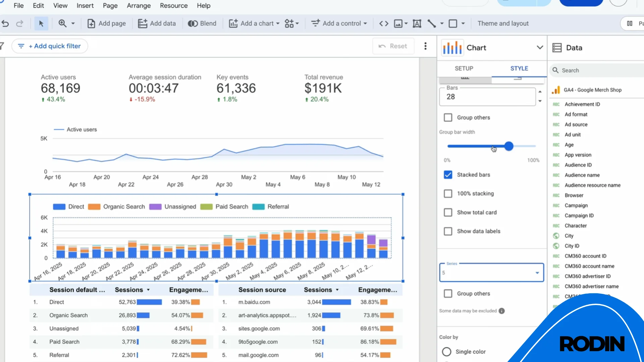Click the Add a chart icon
The width and height of the screenshot is (644, 362).
pyautogui.click(x=234, y=23)
